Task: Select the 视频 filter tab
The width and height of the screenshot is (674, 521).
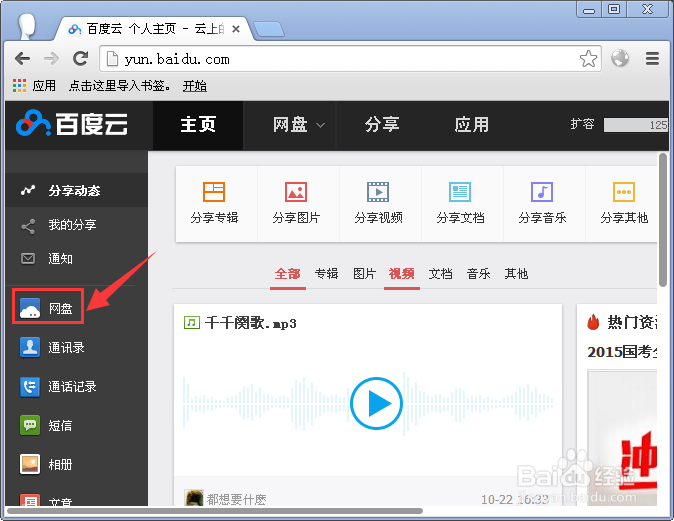Action: (x=401, y=273)
